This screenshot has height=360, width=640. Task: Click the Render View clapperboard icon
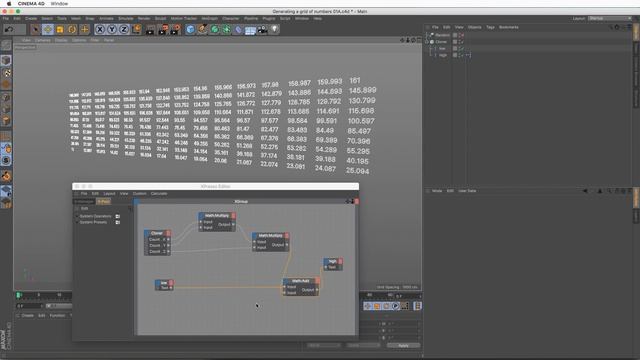click(x=151, y=29)
